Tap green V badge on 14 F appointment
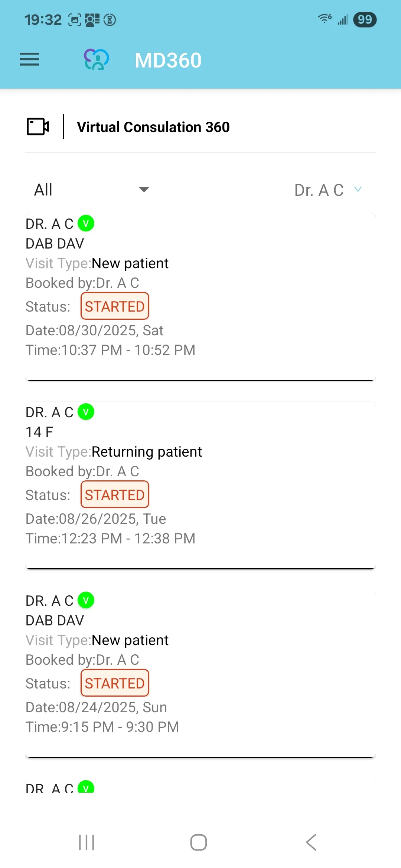The height and width of the screenshot is (868, 401). point(86,412)
